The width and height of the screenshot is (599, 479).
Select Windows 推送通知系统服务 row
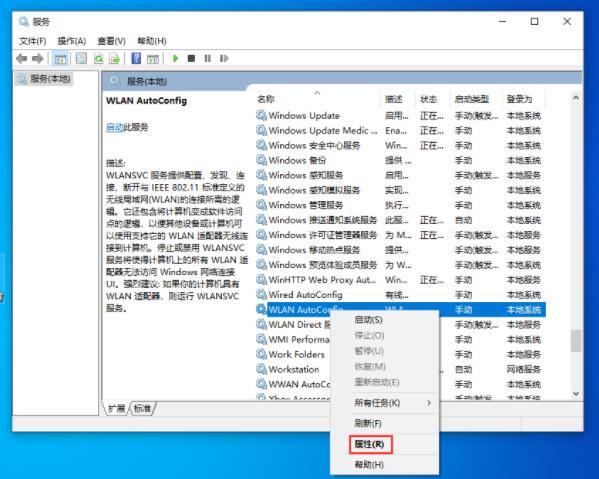click(x=400, y=220)
